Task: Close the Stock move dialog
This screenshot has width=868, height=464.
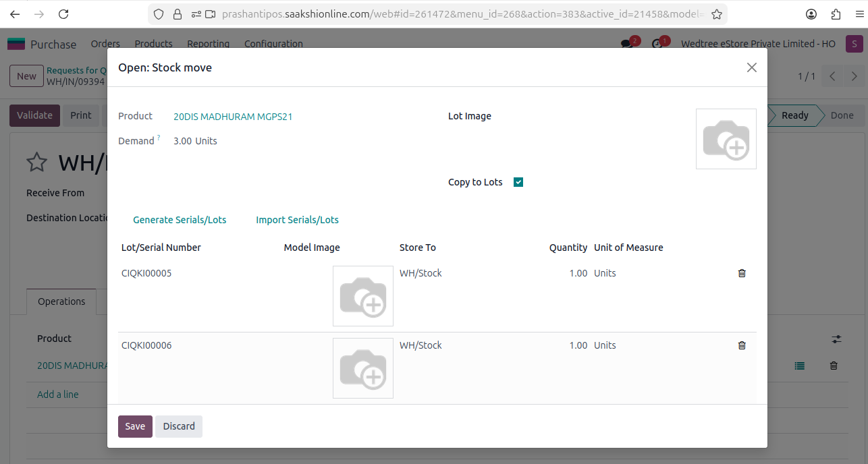Action: point(751,67)
